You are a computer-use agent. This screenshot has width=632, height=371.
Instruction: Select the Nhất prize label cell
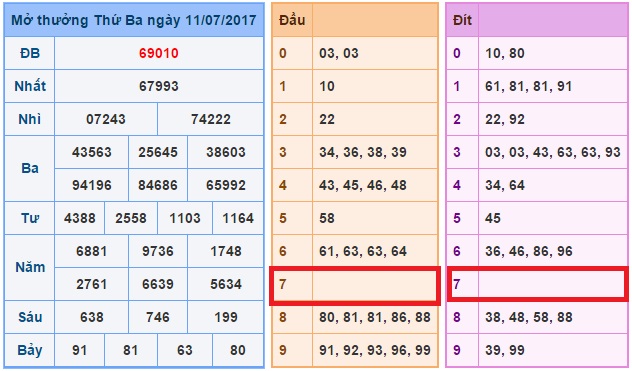30,86
